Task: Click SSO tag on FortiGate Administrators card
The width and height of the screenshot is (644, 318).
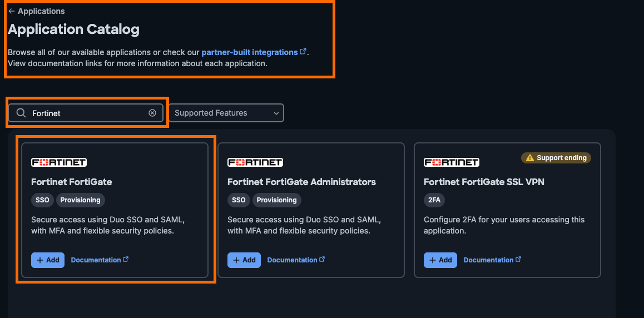Action: (239, 200)
